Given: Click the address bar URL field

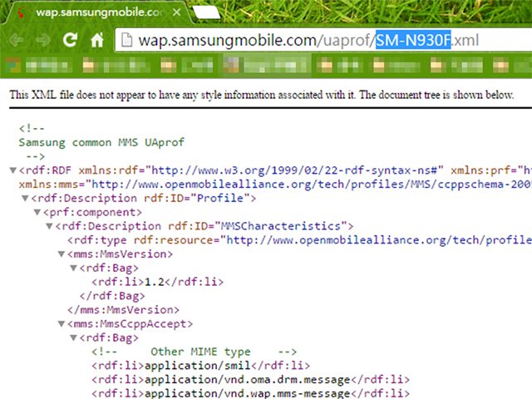Looking at the screenshot, I should [x=324, y=40].
